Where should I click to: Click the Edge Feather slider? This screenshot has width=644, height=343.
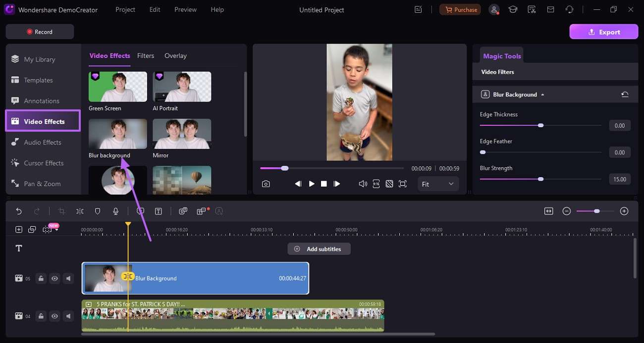click(x=540, y=152)
